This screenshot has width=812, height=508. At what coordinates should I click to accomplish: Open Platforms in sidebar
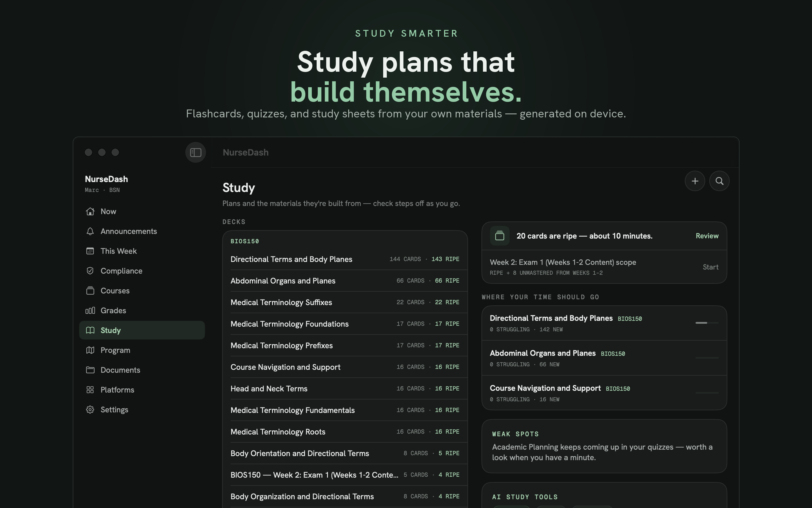[142, 390]
